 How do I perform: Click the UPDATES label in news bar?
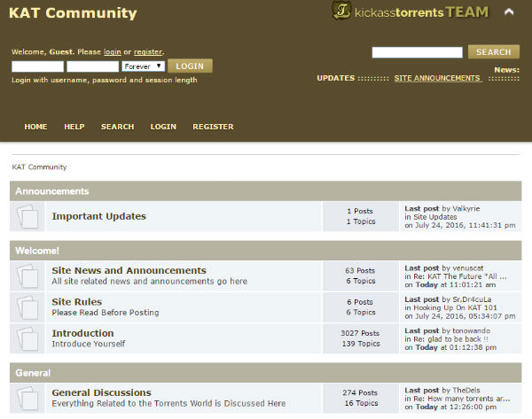click(x=336, y=78)
